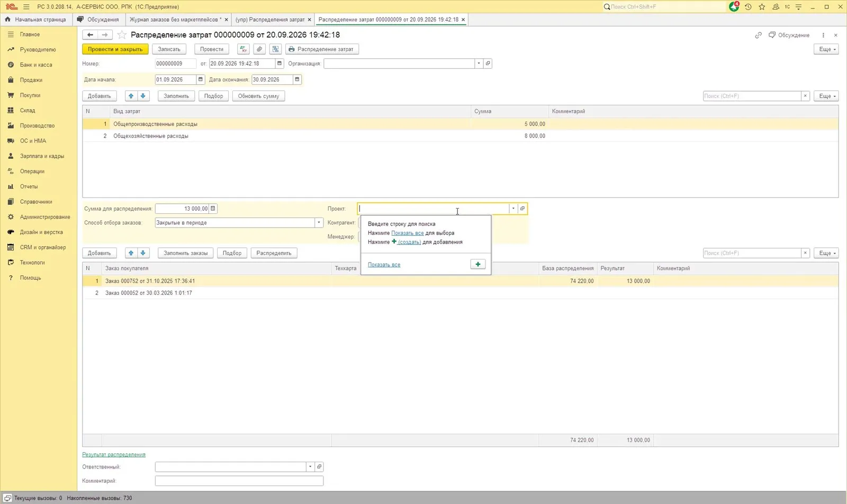Mark this document as favorite star

(122, 35)
